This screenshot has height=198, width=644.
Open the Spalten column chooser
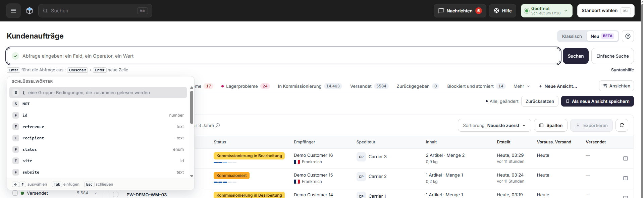point(551,125)
